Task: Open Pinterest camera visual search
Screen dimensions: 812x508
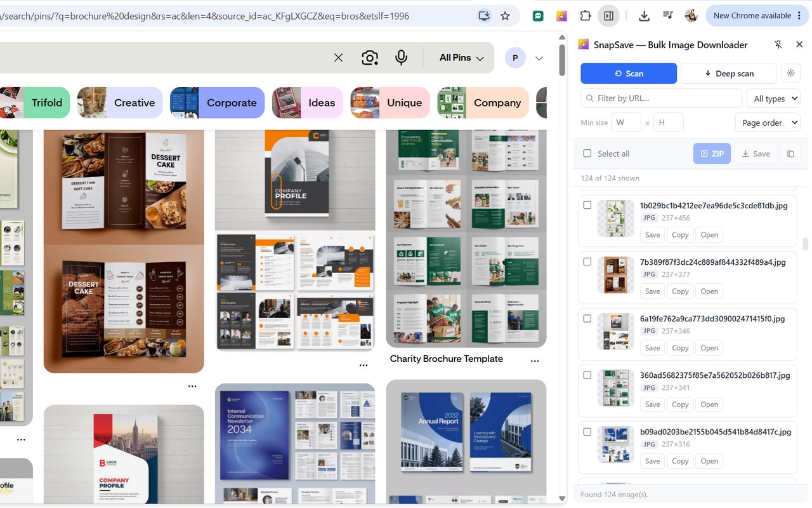Action: coord(370,58)
